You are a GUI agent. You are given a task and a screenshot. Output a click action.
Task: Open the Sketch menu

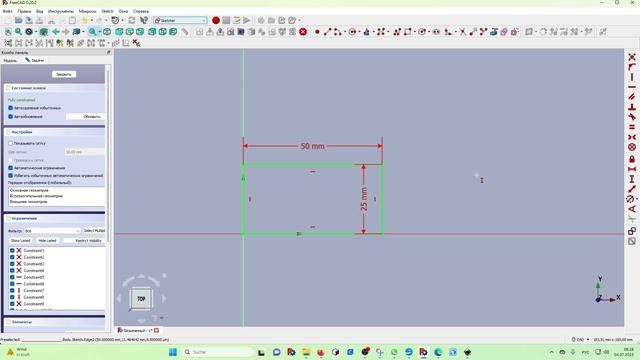coord(107,11)
